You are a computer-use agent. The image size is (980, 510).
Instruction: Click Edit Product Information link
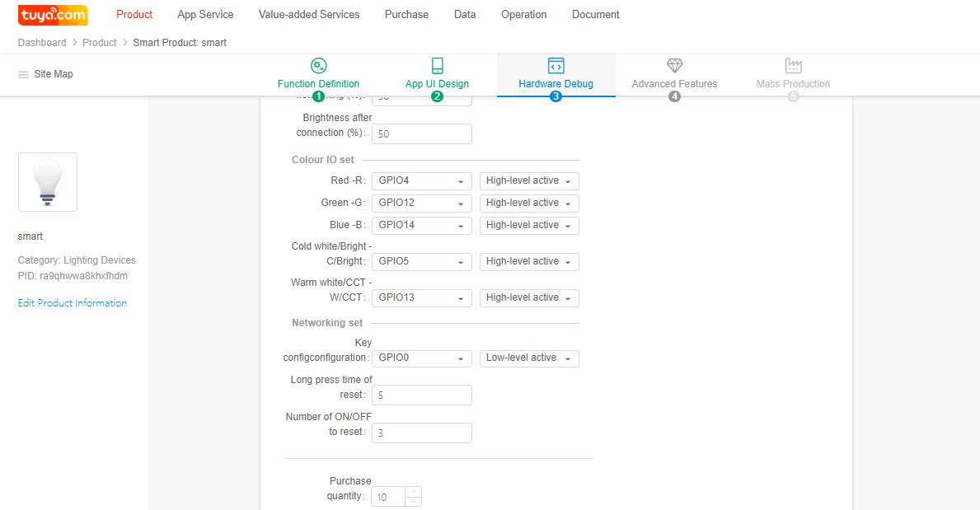(73, 303)
